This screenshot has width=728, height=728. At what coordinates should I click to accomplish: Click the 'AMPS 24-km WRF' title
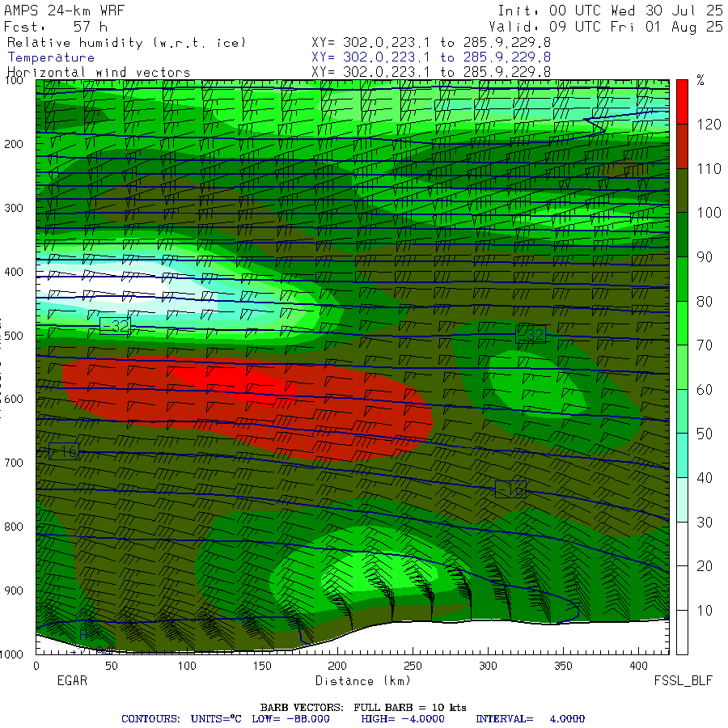64,11
